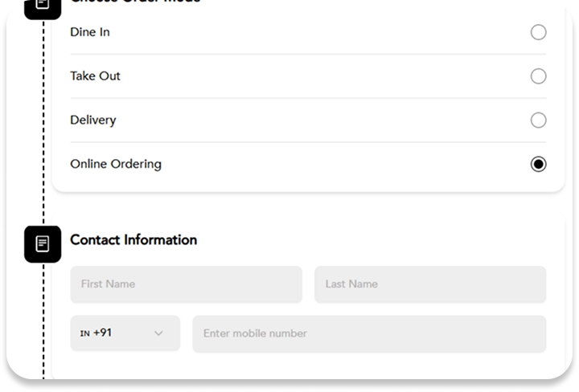Image resolution: width=579 pixels, height=392 pixels.
Task: Select the Dine In radio button
Action: pos(538,32)
